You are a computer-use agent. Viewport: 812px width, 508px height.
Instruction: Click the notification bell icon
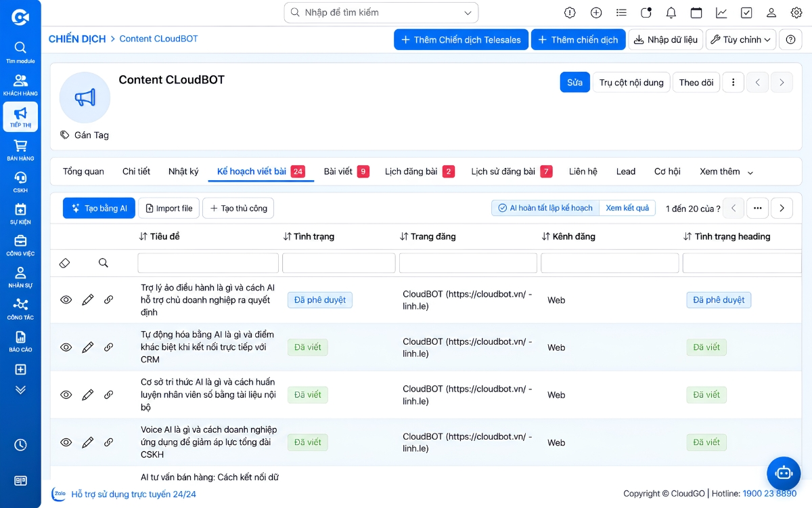(x=671, y=13)
